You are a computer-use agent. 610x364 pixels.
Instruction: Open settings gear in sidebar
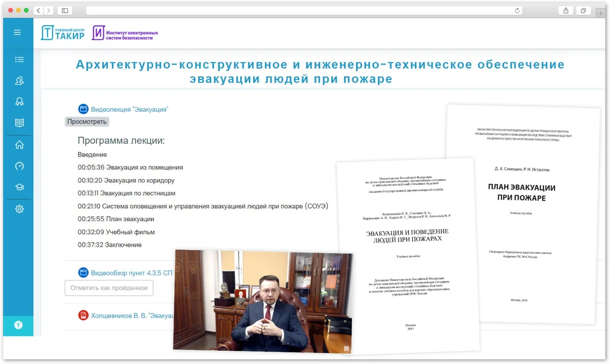pos(19,208)
